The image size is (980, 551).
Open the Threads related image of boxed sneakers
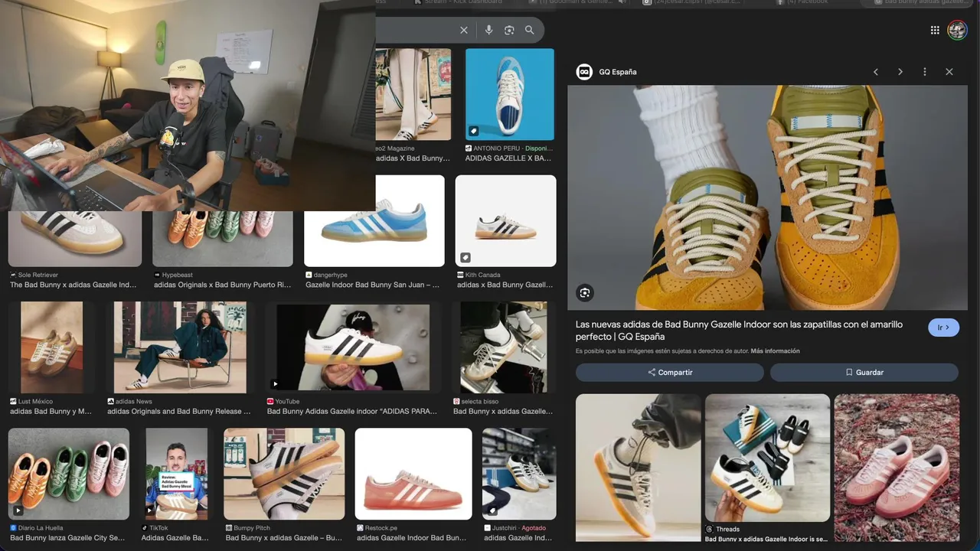(x=767, y=458)
